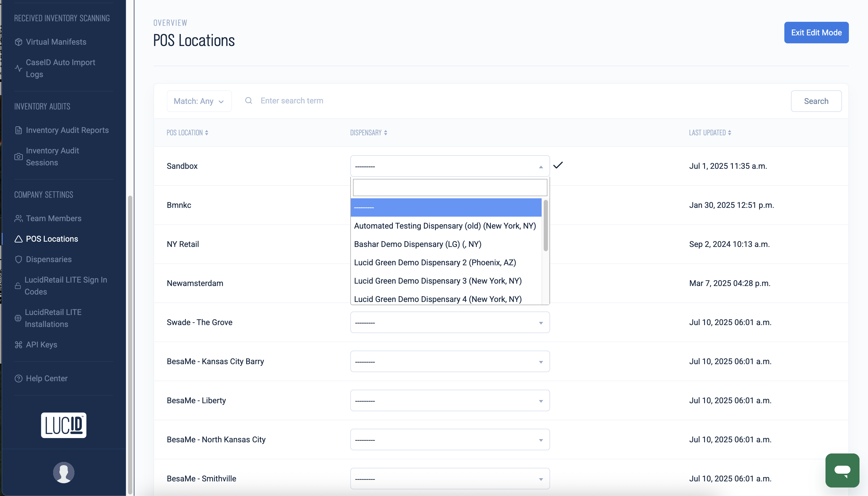Sort by Dispensary column
868x496 pixels.
point(369,133)
